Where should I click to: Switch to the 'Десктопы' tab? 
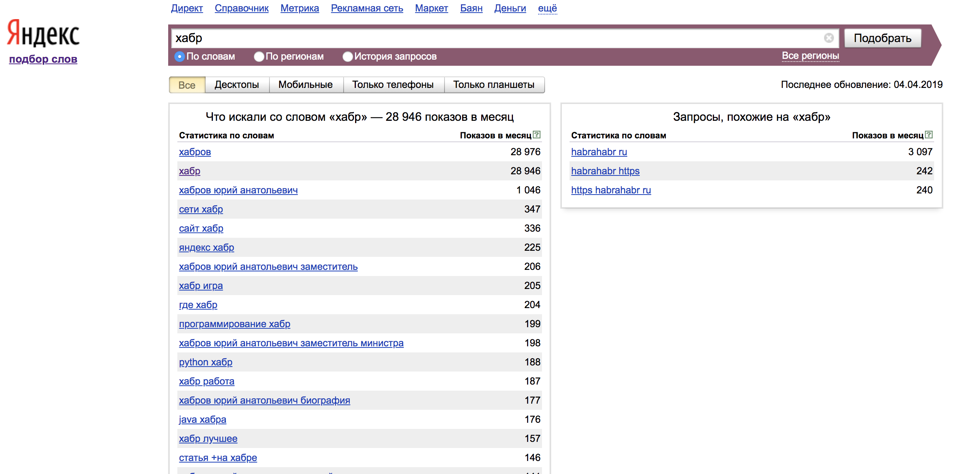click(237, 85)
